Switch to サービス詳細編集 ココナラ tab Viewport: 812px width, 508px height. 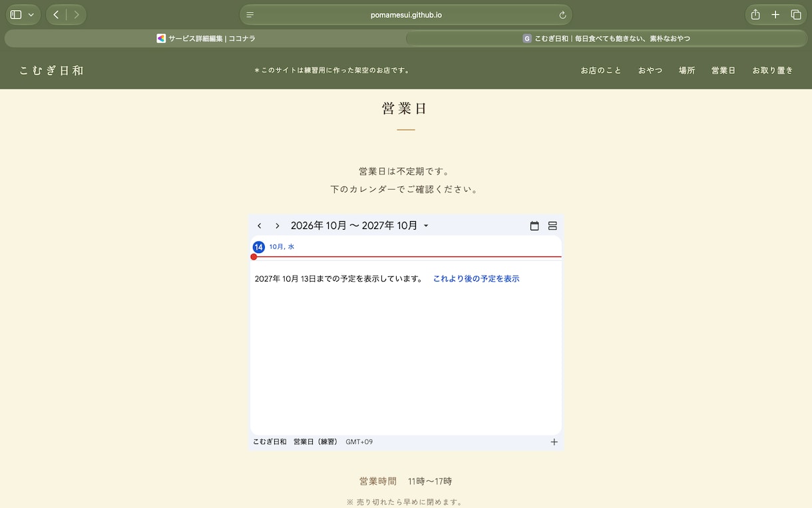click(x=206, y=39)
